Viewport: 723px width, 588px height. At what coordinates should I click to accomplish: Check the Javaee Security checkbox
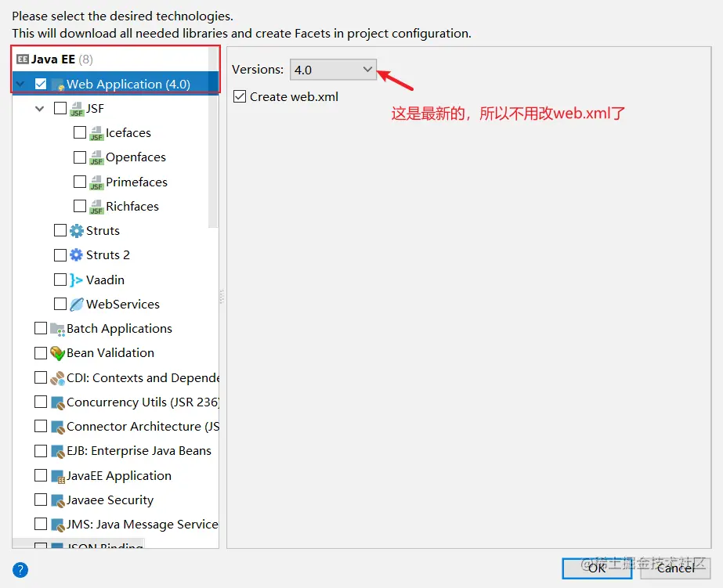41,500
